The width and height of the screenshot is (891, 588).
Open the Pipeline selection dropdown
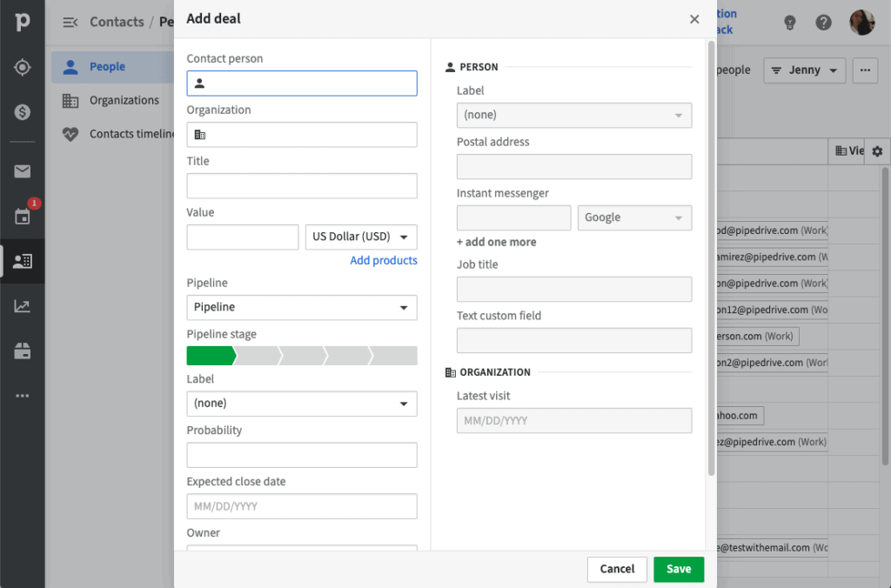pos(301,307)
